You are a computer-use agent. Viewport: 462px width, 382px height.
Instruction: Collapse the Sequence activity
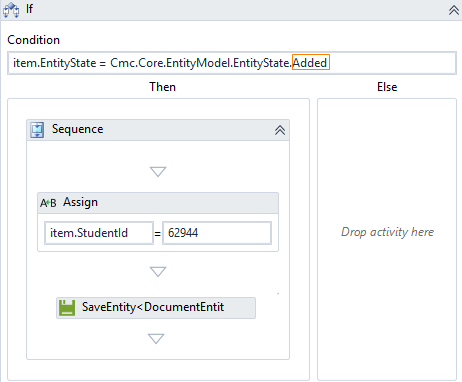pyautogui.click(x=280, y=130)
